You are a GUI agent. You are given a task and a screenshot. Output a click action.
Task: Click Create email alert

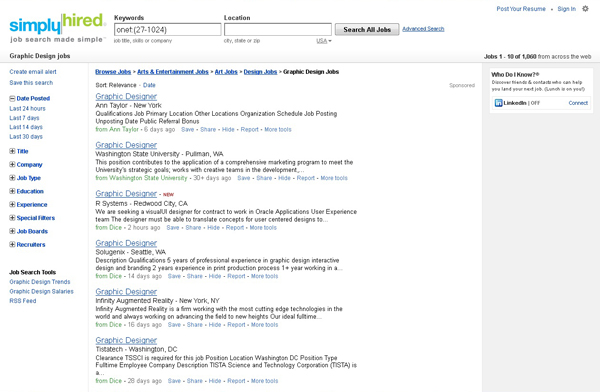pos(33,72)
